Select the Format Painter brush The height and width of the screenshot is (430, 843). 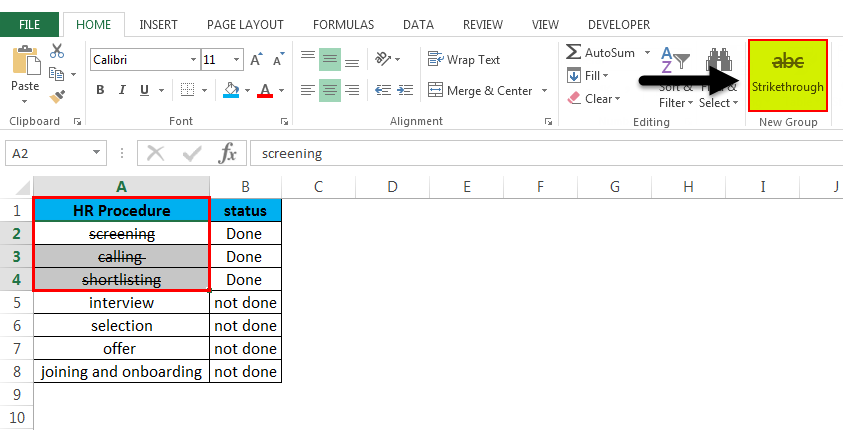57,96
